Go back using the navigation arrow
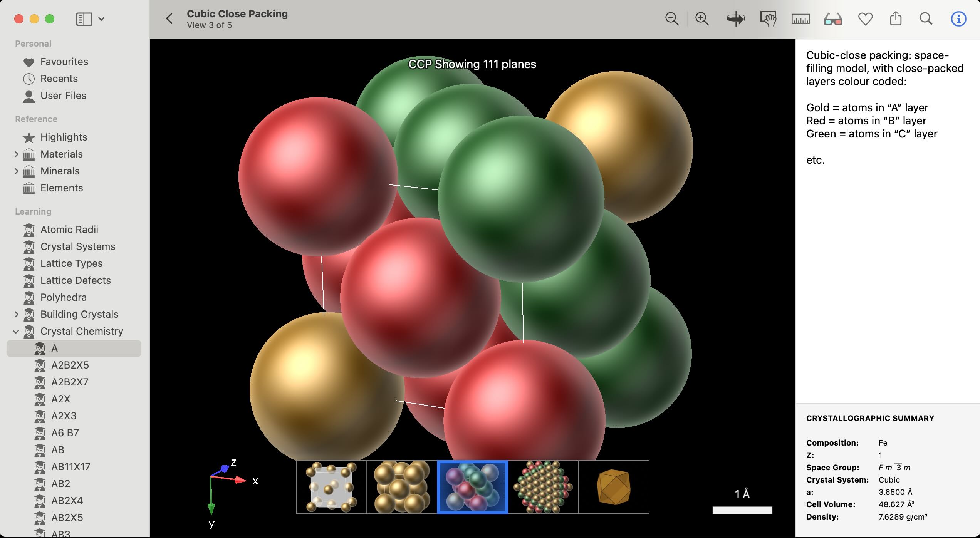This screenshot has width=980, height=538. coord(169,19)
